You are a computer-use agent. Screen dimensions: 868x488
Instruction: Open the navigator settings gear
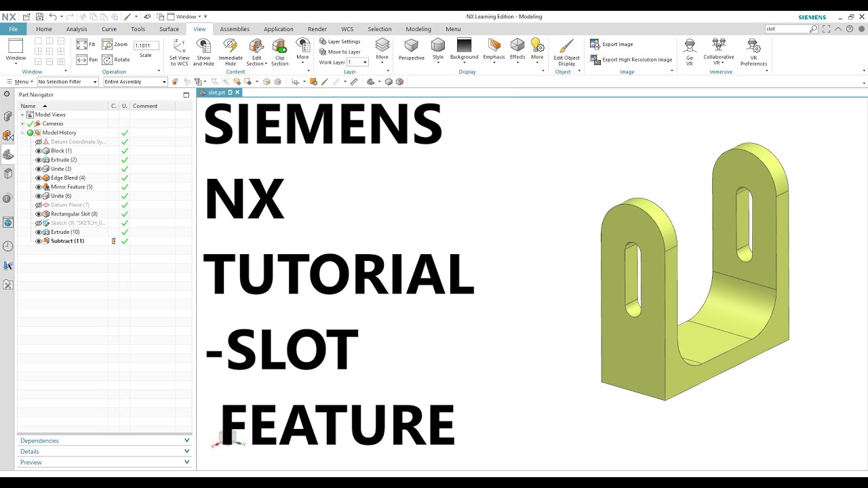[7, 94]
